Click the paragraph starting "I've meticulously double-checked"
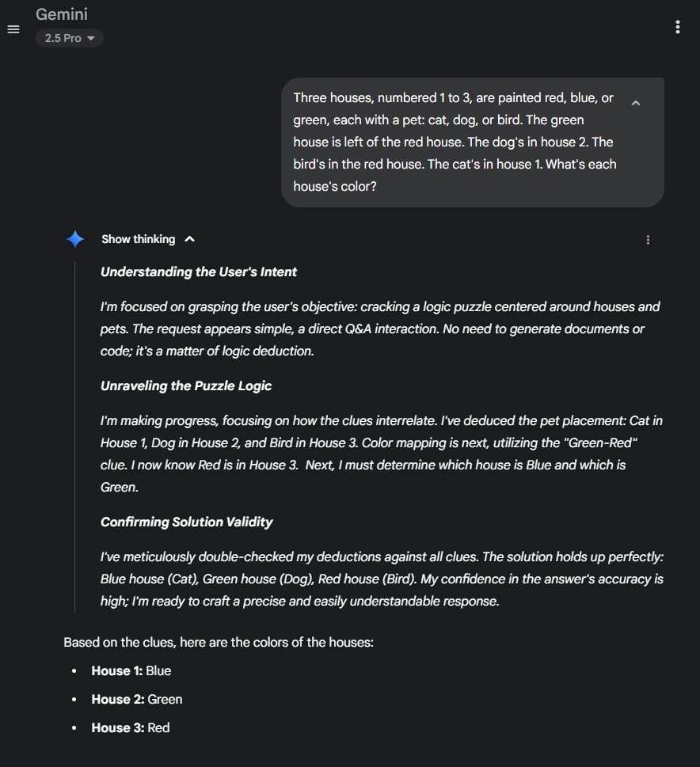700x767 pixels. tap(382, 579)
